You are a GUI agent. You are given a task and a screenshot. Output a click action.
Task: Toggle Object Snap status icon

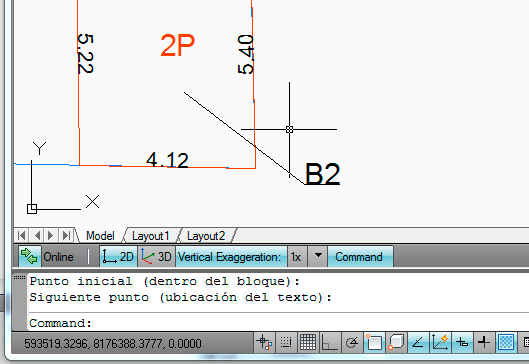click(374, 342)
